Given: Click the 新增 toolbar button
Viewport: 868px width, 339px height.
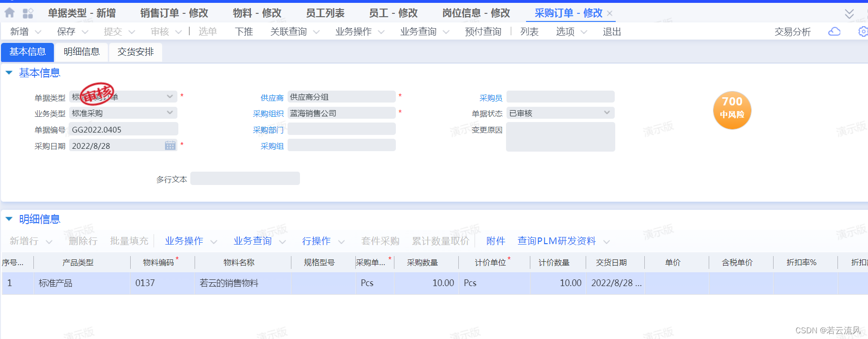Looking at the screenshot, I should point(19,31).
